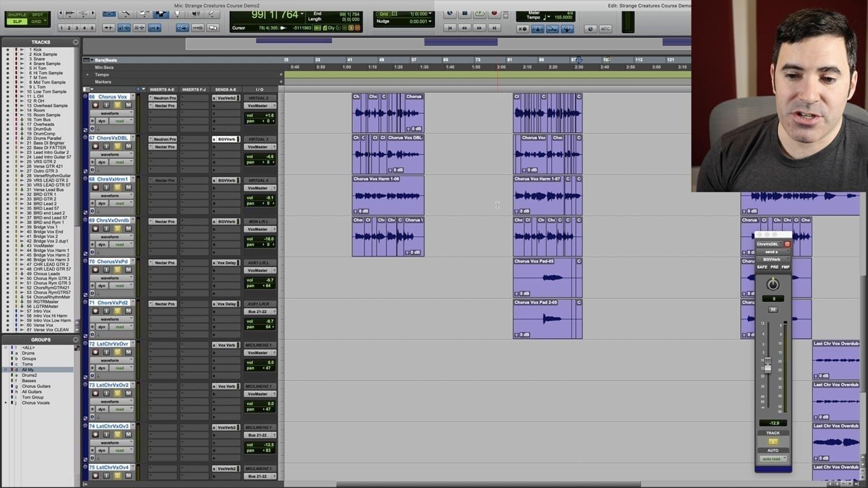
Task: Open the Chorus Vox track view selector (waveform)
Action: coord(112,113)
